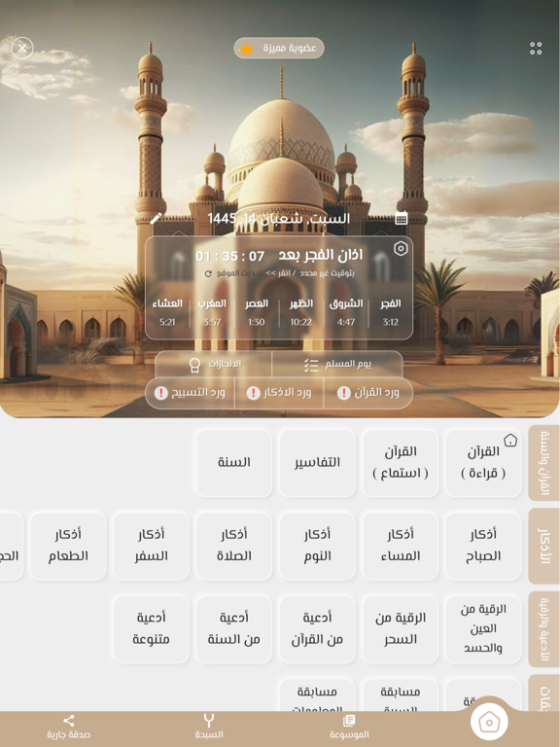This screenshot has height=747, width=560.
Task: Open the calendar icon next to Hijri date
Action: (x=402, y=218)
